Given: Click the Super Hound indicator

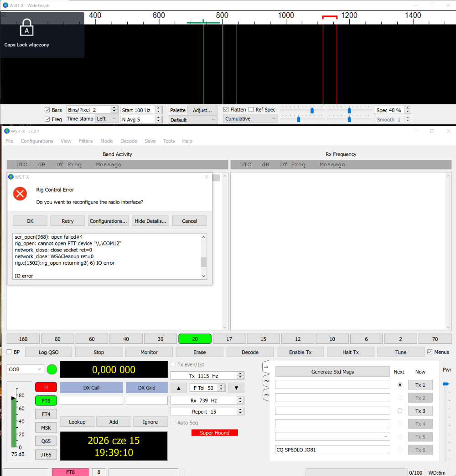Looking at the screenshot, I should (215, 433).
